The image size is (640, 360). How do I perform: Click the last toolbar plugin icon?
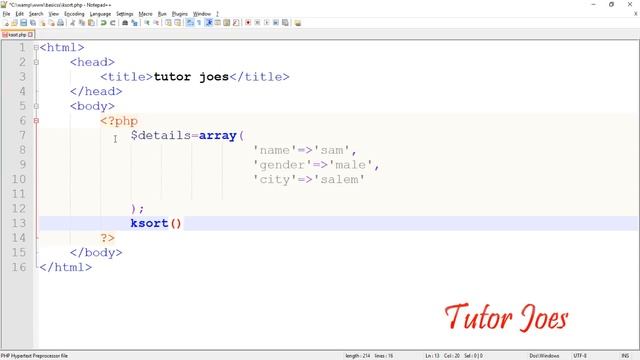pos(298,23)
